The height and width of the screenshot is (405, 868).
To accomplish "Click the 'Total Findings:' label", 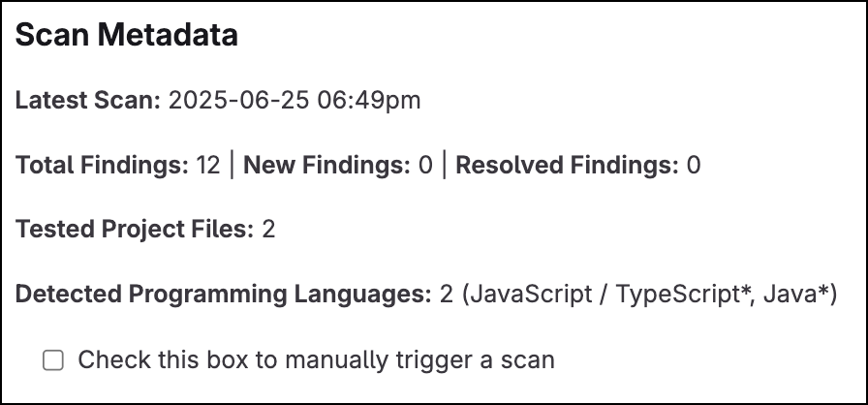I will [x=103, y=165].
